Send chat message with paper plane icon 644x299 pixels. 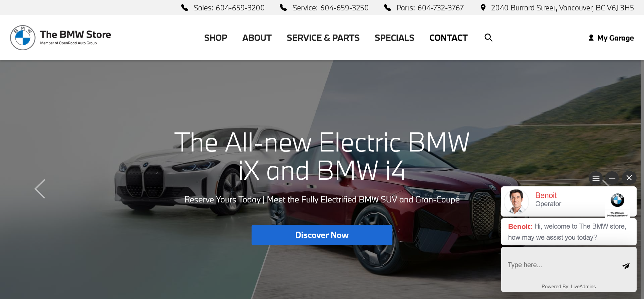pyautogui.click(x=626, y=266)
